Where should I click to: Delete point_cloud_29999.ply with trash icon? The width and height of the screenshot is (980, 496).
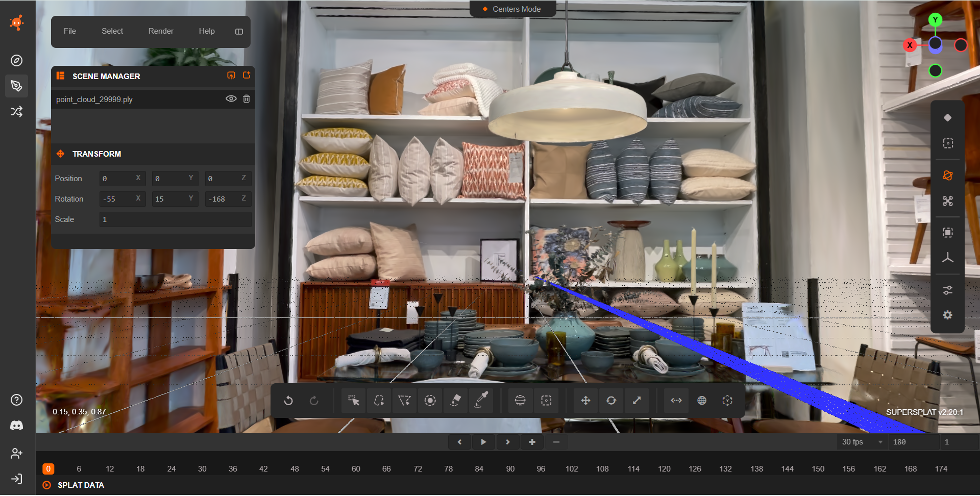coord(247,98)
